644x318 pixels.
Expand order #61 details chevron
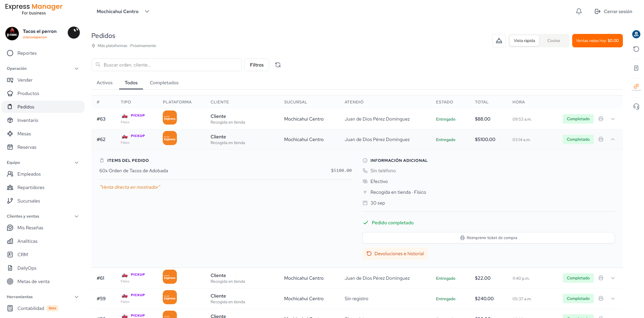613,278
